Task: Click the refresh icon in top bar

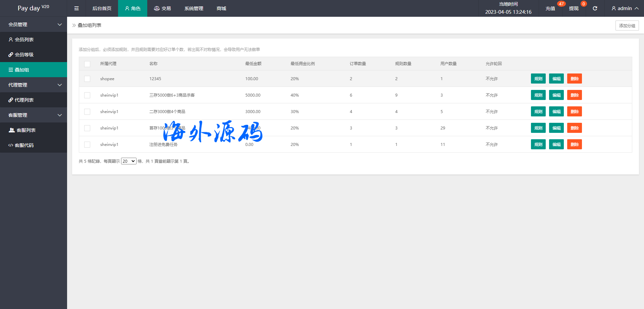Action: pos(595,8)
